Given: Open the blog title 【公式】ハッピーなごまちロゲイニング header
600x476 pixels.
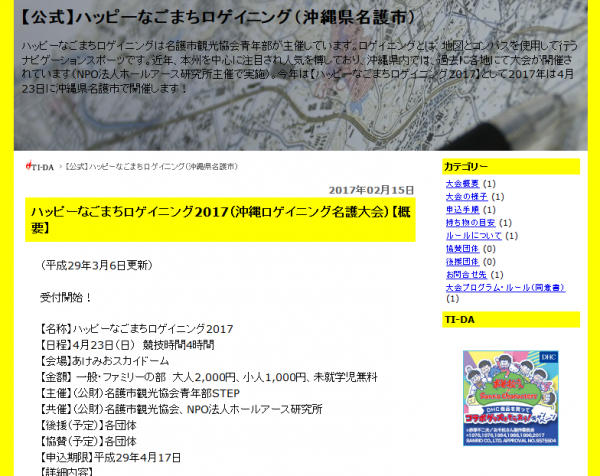Looking at the screenshot, I should click(218, 17).
